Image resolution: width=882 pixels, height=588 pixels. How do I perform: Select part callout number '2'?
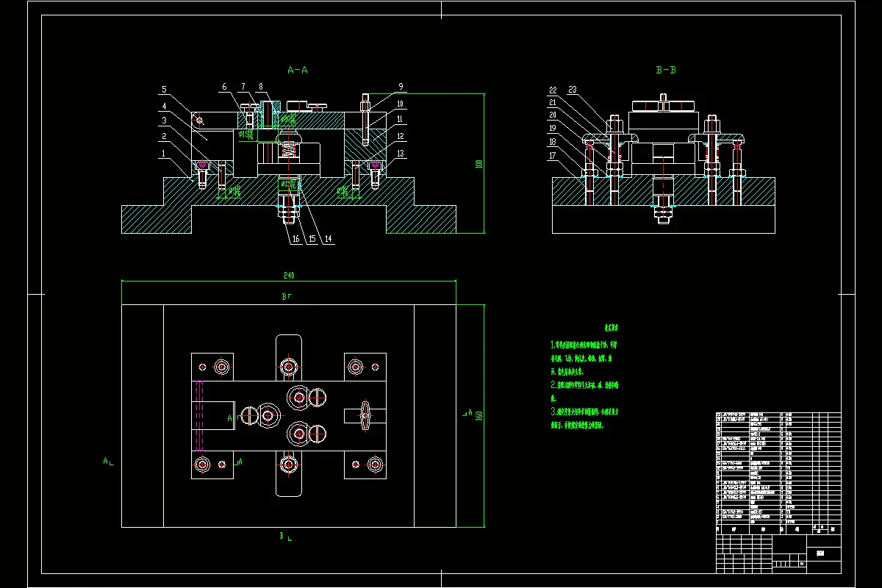pos(165,136)
